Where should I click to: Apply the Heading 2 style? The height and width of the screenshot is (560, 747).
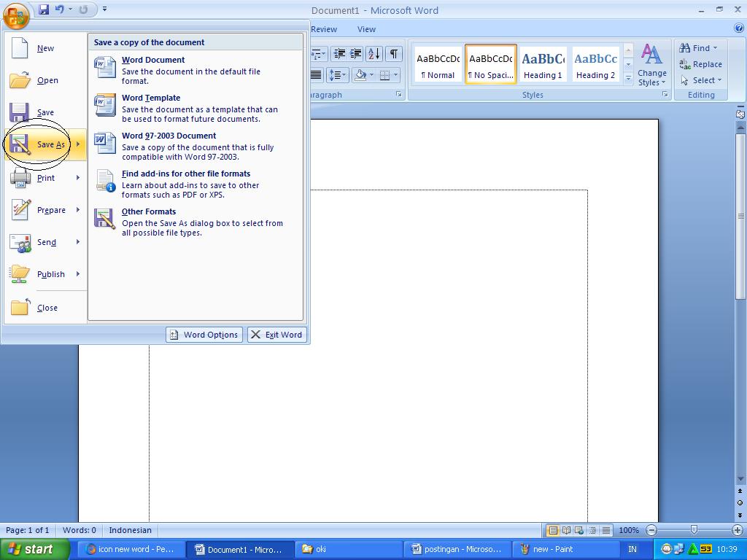(595, 65)
